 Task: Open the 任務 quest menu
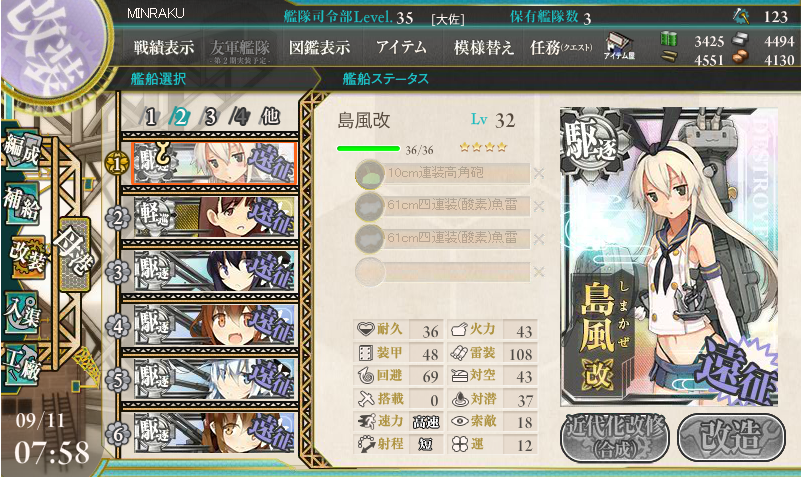point(560,48)
